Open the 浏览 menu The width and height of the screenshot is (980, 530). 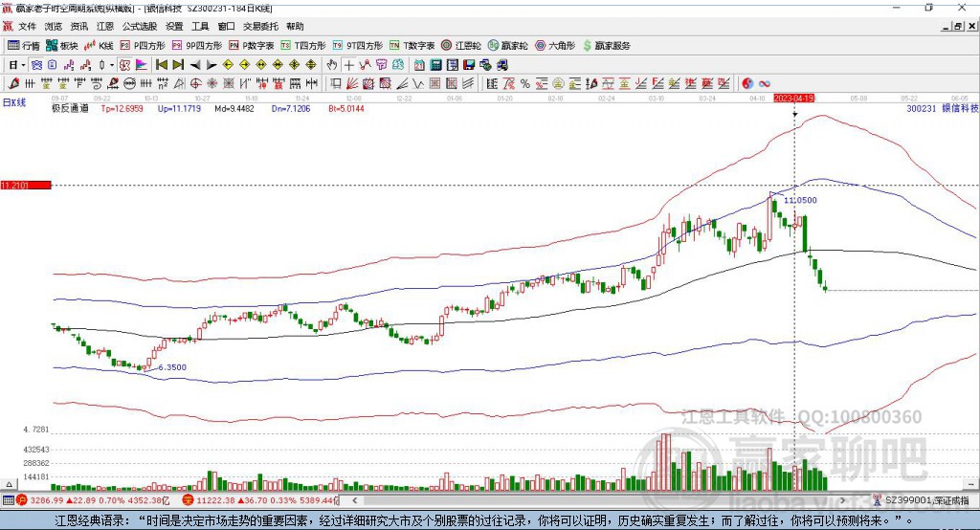(54, 26)
